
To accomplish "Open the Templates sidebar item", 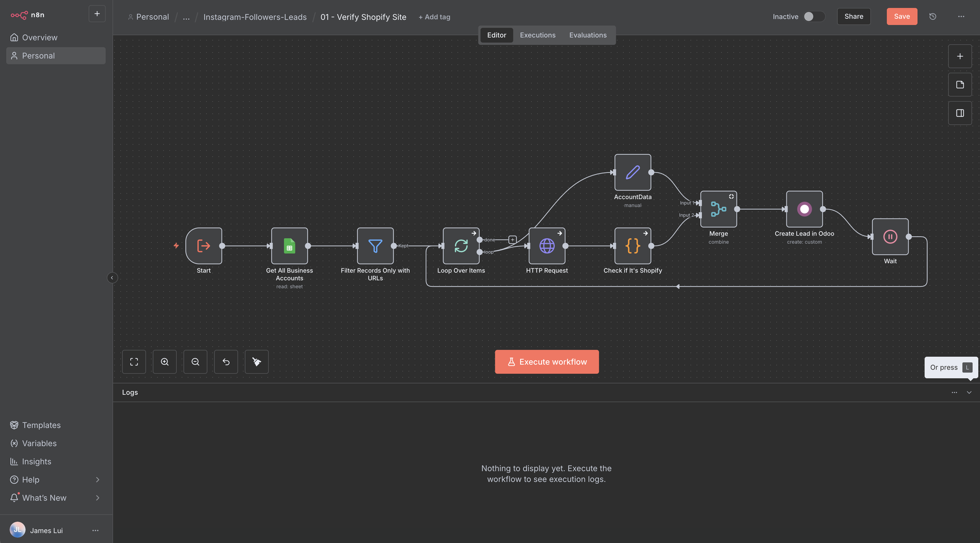I will click(41, 425).
